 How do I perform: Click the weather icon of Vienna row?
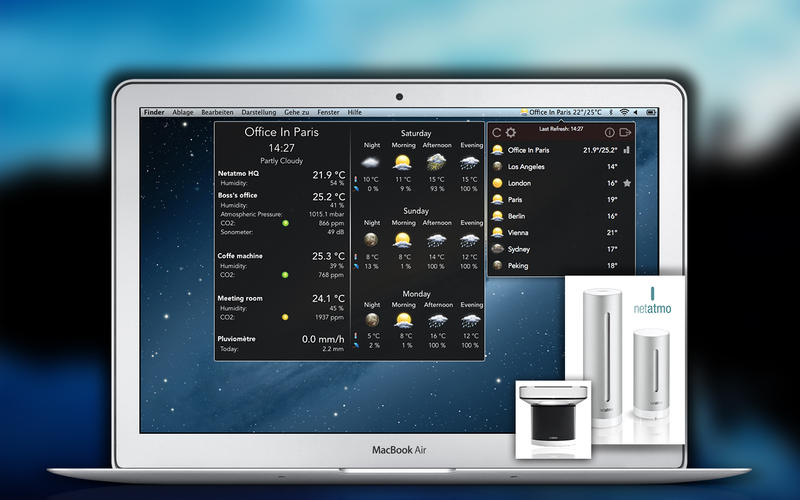[x=497, y=233]
